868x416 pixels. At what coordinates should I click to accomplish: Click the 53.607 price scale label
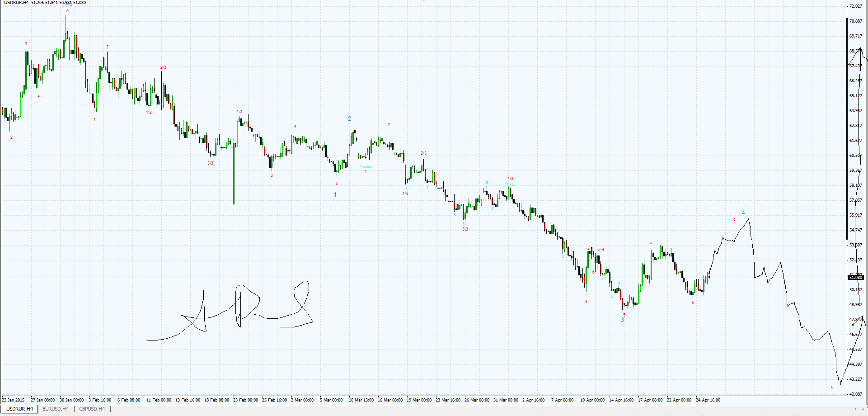[856, 245]
